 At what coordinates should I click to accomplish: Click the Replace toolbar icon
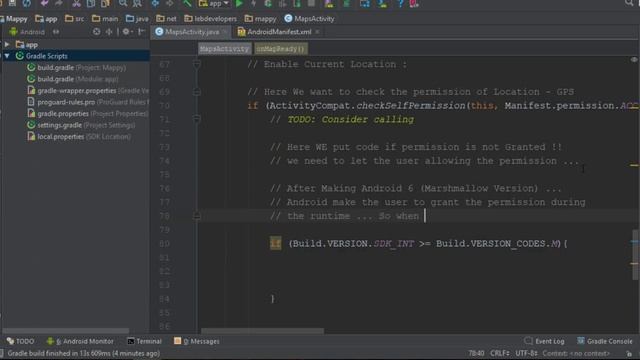[137, 4]
